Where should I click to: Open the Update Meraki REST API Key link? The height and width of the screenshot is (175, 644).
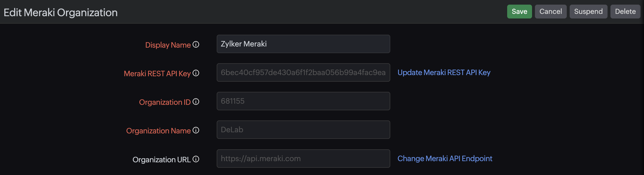coord(444,72)
